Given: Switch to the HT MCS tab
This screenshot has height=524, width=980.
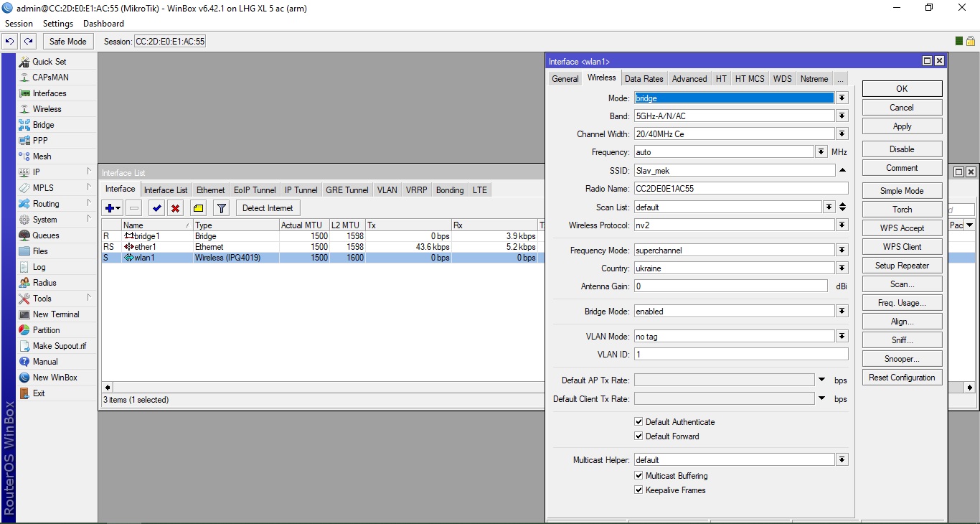Looking at the screenshot, I should [750, 79].
